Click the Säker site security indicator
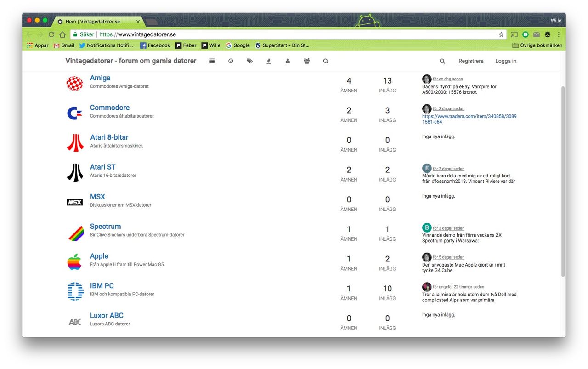 [83, 34]
